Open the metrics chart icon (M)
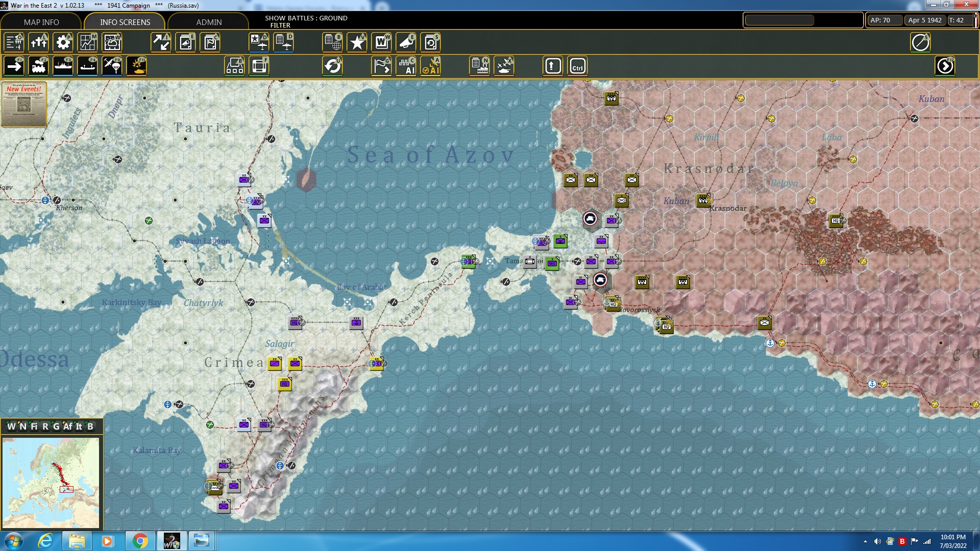This screenshot has height=551, width=980. click(88, 42)
